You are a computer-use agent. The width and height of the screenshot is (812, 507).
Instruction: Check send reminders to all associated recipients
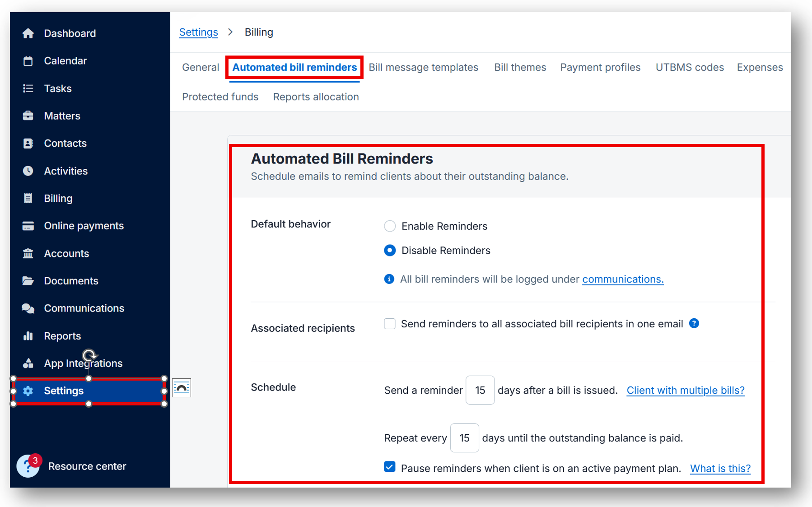pos(389,323)
